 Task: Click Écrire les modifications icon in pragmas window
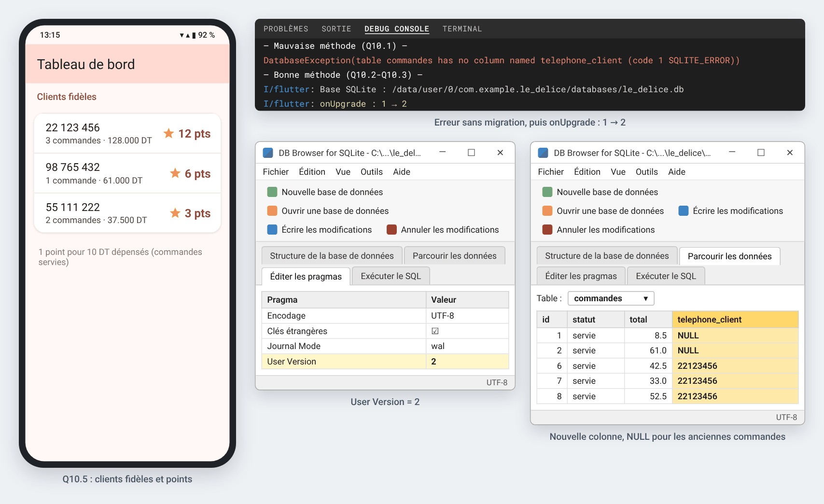tap(272, 230)
